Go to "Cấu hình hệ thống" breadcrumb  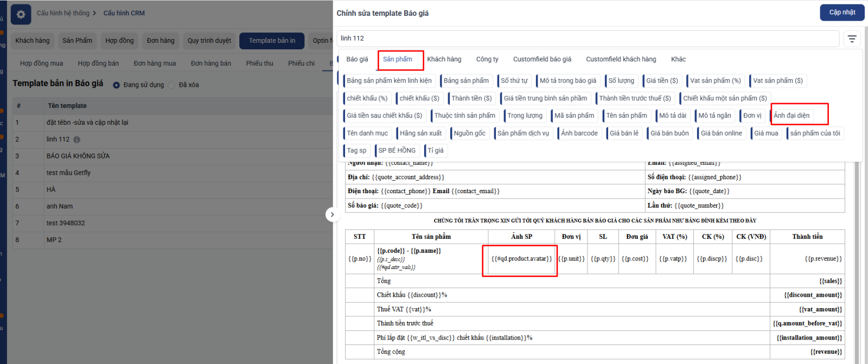(x=63, y=13)
